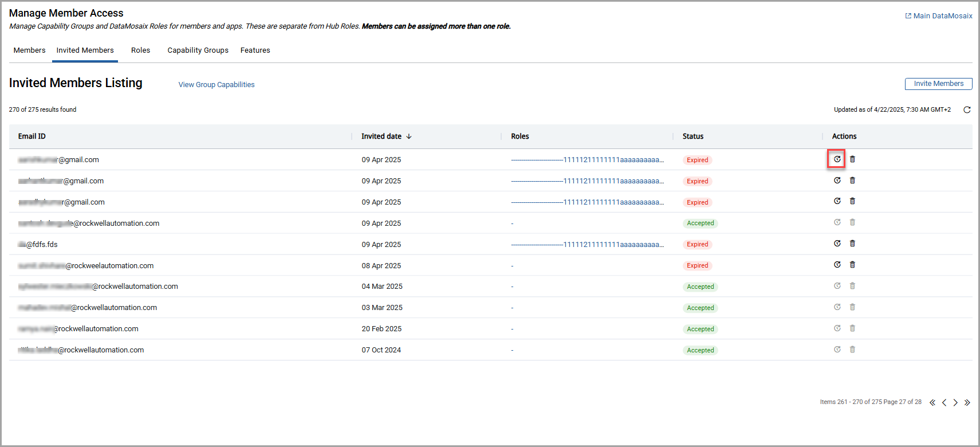This screenshot has height=447, width=980.
Task: Open View Group Capabilities link
Action: (217, 85)
